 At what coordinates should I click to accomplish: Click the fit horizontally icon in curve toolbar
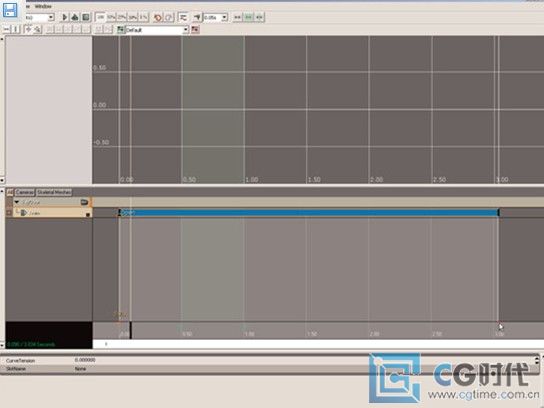pyautogui.click(x=7, y=29)
